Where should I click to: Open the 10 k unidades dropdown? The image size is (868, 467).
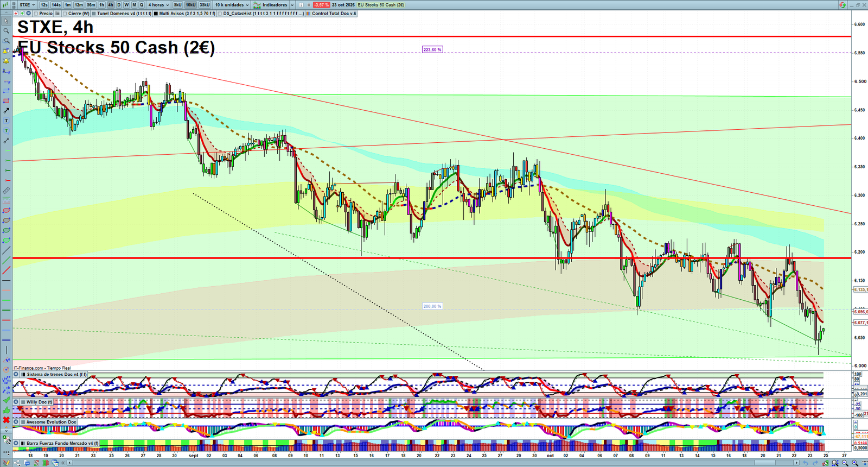[x=232, y=5]
